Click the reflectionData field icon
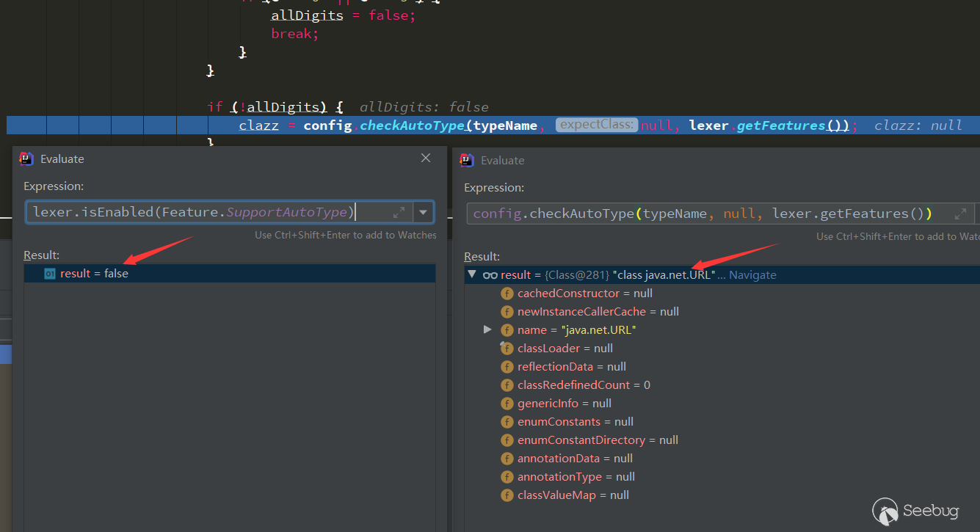 [x=507, y=367]
